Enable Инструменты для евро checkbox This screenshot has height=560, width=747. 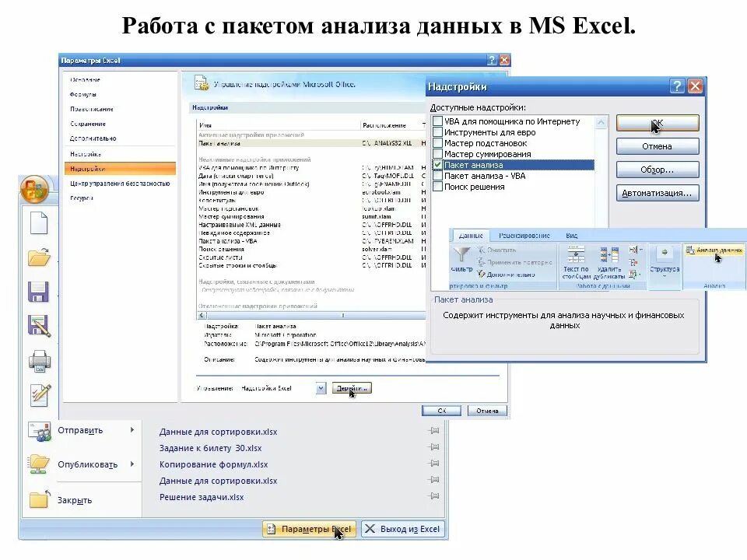437,132
